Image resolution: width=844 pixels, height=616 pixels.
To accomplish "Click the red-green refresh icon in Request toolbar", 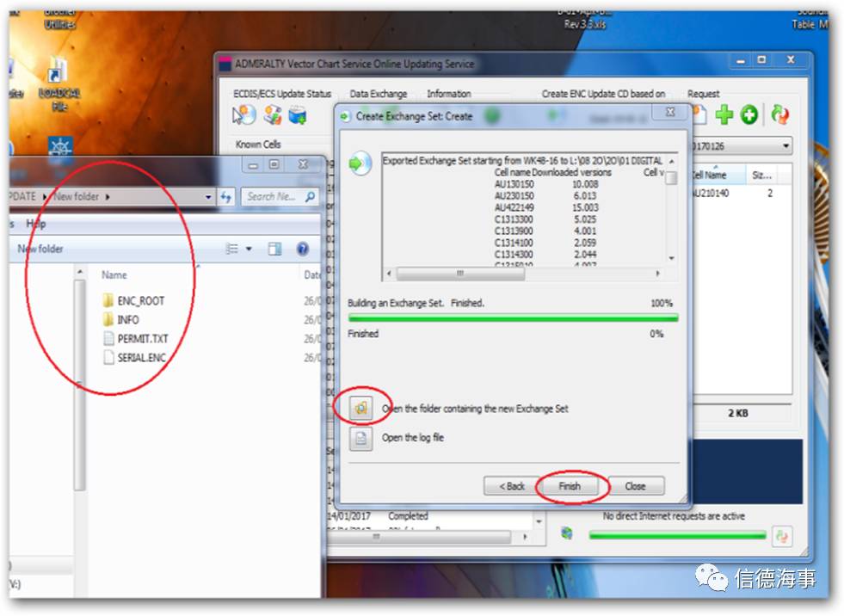I will (x=779, y=114).
